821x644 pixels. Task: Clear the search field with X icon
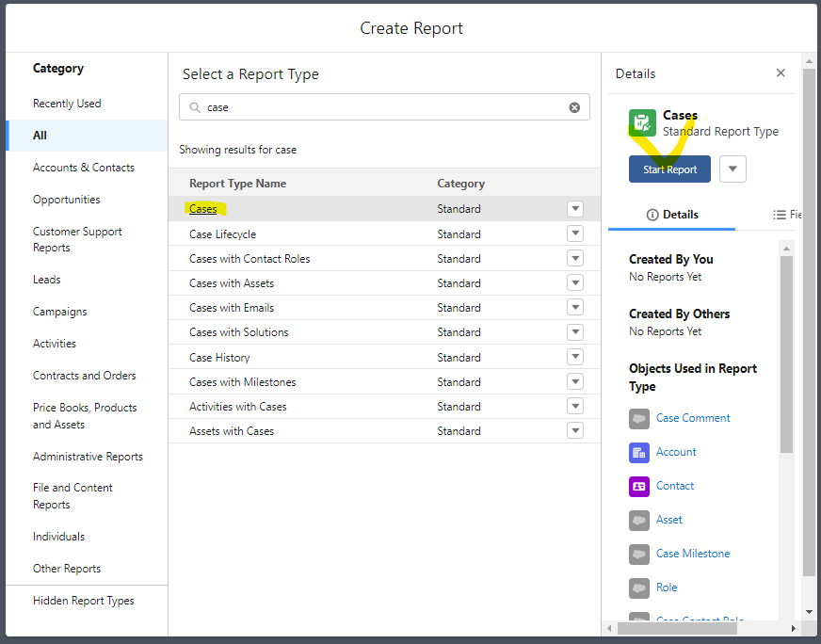pos(574,107)
